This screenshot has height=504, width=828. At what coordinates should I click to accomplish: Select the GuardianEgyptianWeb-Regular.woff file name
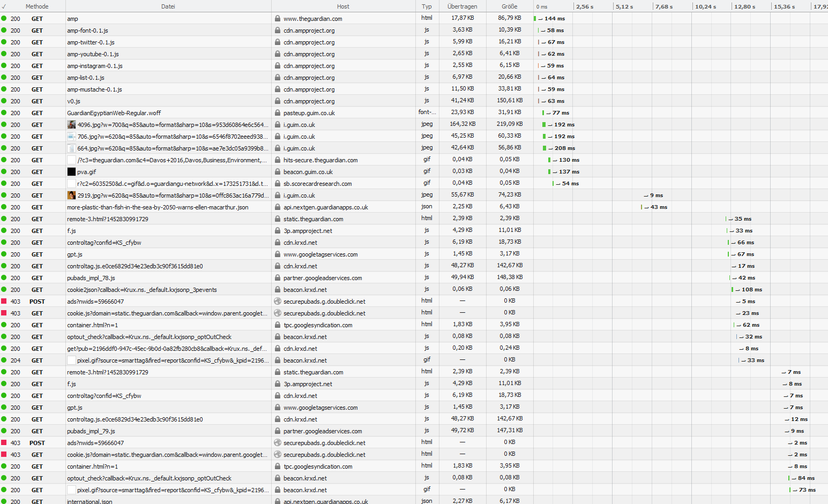point(114,113)
